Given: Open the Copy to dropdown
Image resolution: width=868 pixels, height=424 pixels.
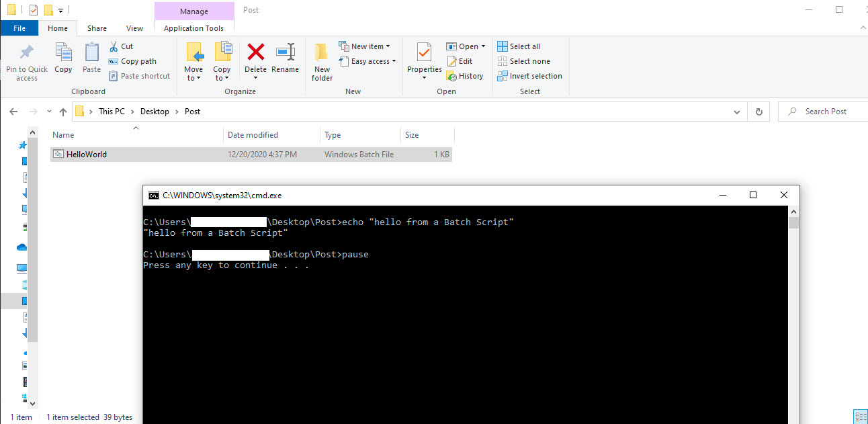Looking at the screenshot, I should coord(222,74).
